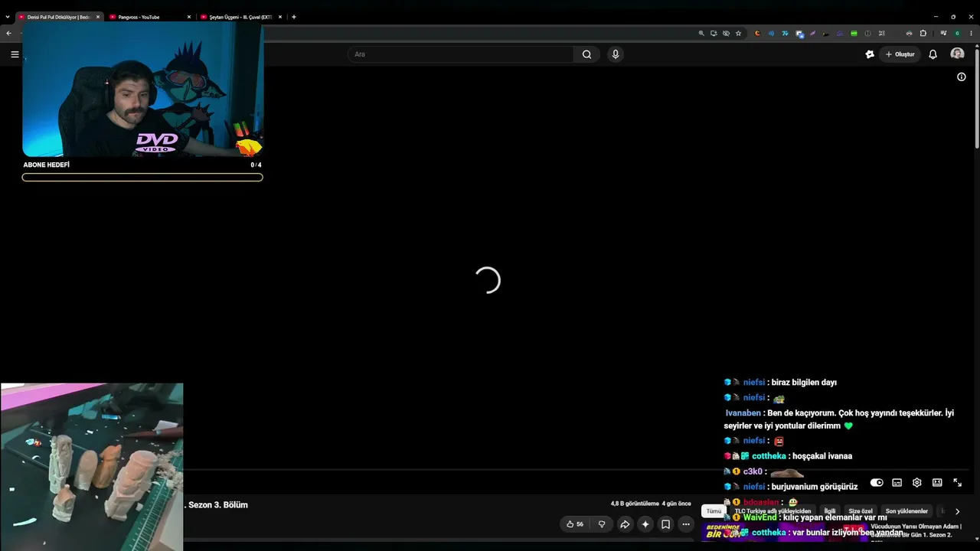980x551 pixels.
Task: Open the Chrome profile G avatar
Action: point(957,34)
